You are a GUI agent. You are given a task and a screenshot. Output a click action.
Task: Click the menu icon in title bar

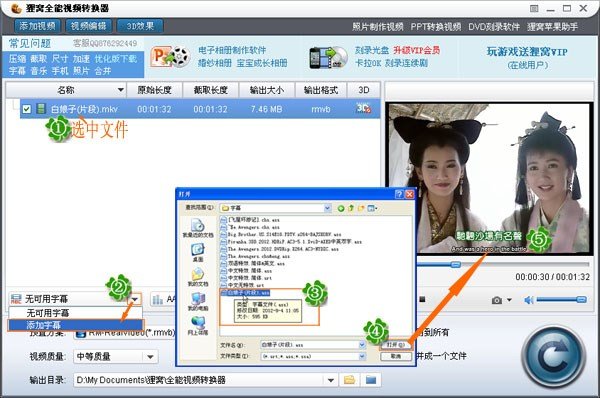pos(534,8)
